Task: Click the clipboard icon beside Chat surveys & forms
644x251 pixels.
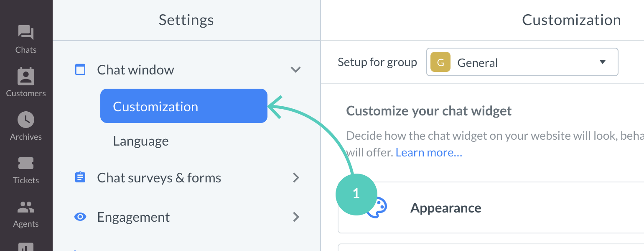Action: point(80,177)
